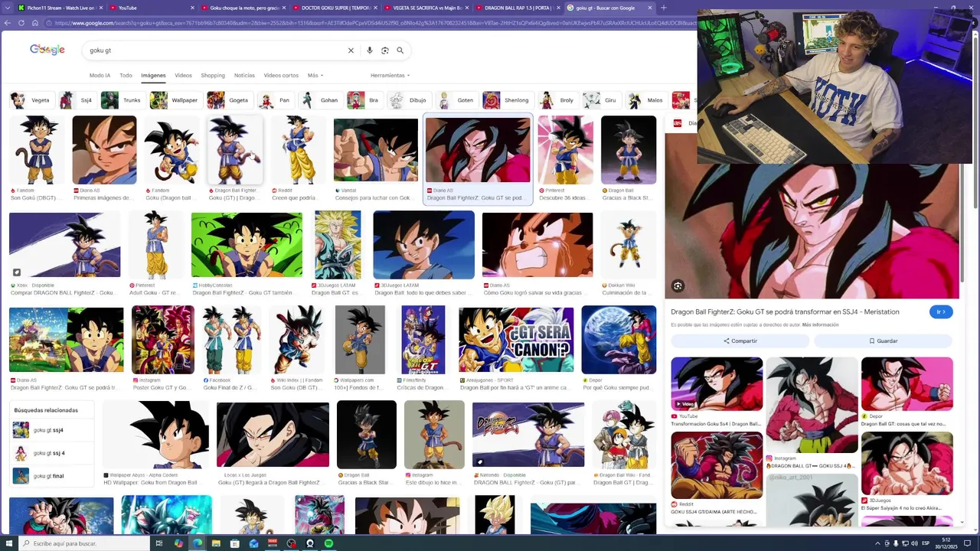Start voice search with the microphone icon

370,51
